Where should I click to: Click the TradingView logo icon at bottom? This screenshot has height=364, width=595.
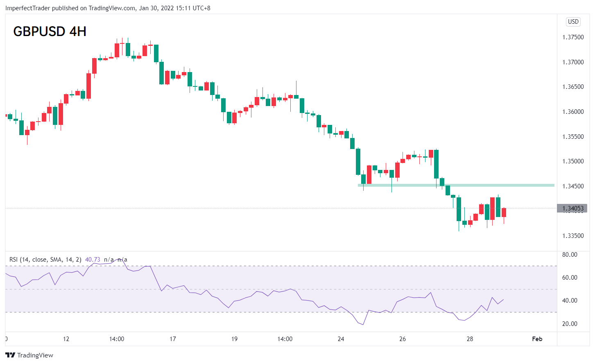(10, 355)
